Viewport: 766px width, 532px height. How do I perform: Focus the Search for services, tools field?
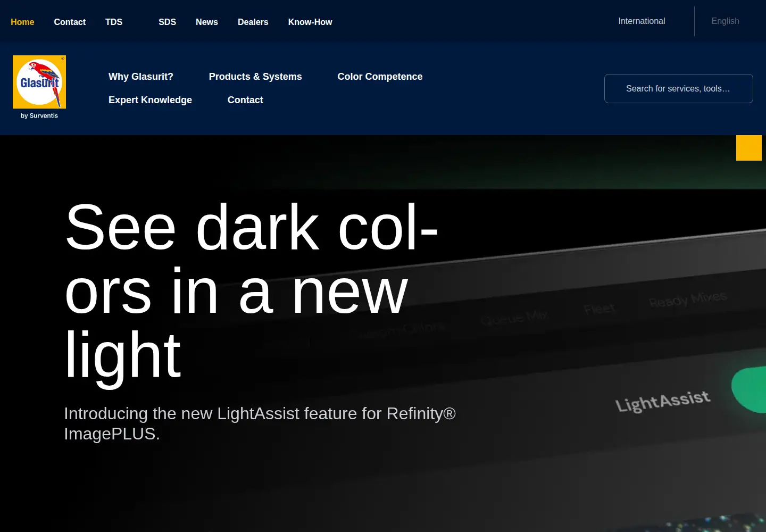tap(679, 88)
